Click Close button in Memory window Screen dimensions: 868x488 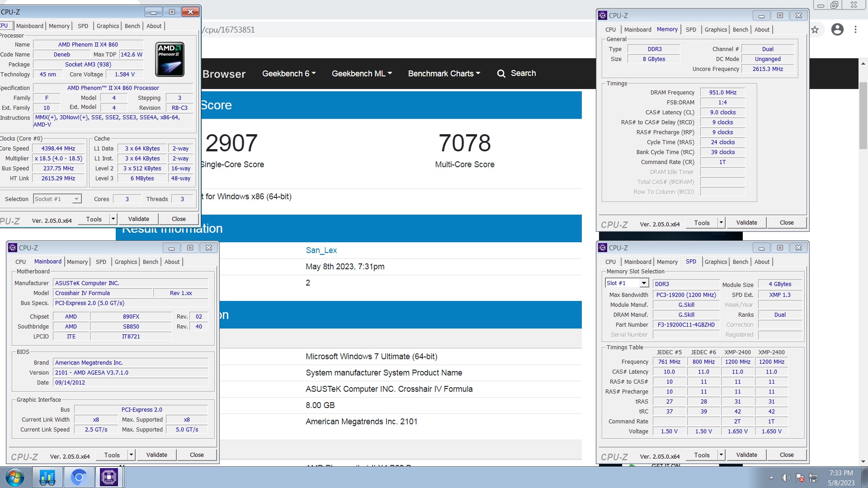coord(787,223)
